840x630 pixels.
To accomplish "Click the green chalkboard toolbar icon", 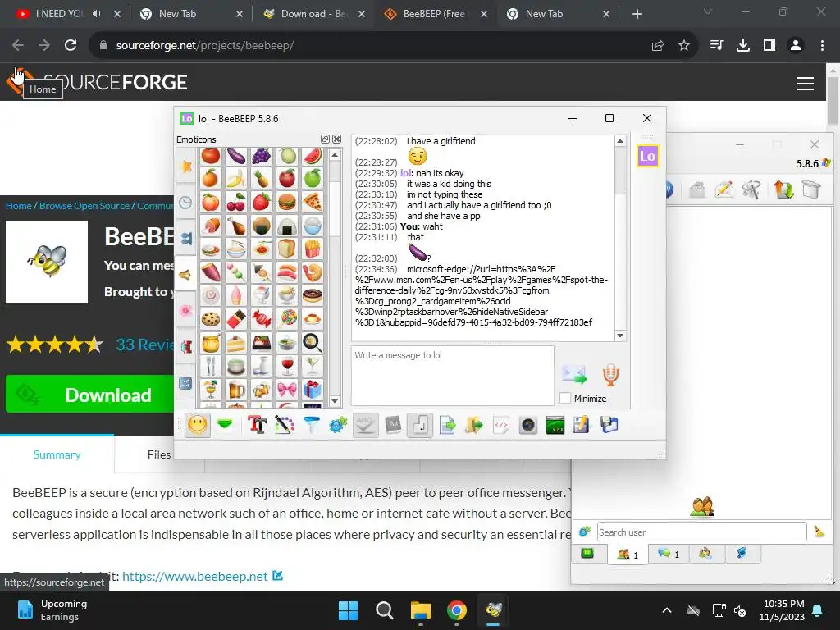I will [555, 426].
